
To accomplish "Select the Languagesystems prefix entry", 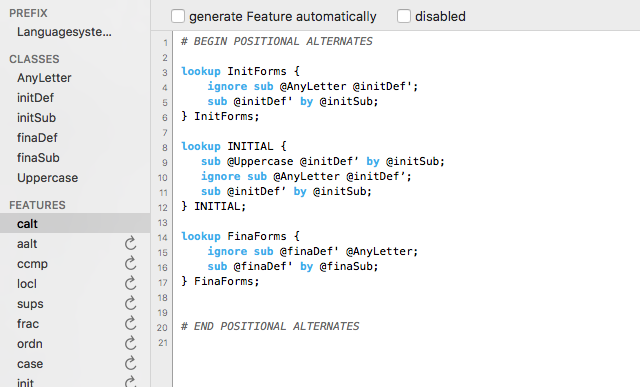I will [x=64, y=32].
